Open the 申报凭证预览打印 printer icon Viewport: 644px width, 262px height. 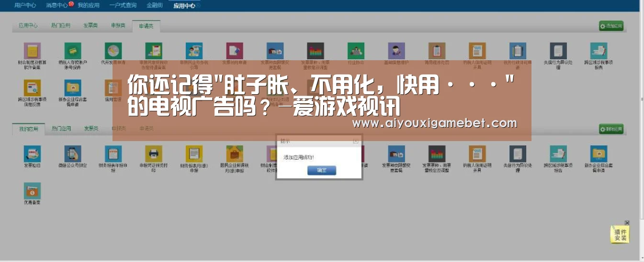click(x=154, y=154)
